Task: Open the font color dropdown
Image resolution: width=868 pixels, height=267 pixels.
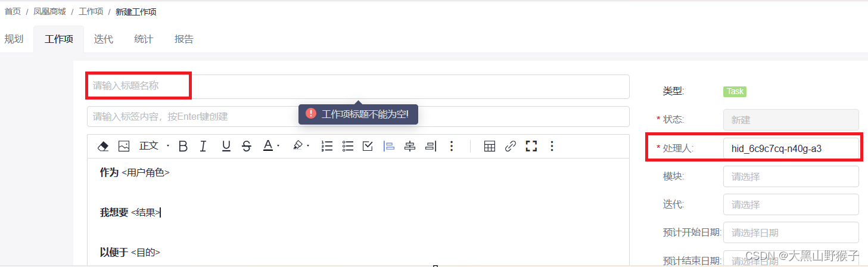Action: 272,146
